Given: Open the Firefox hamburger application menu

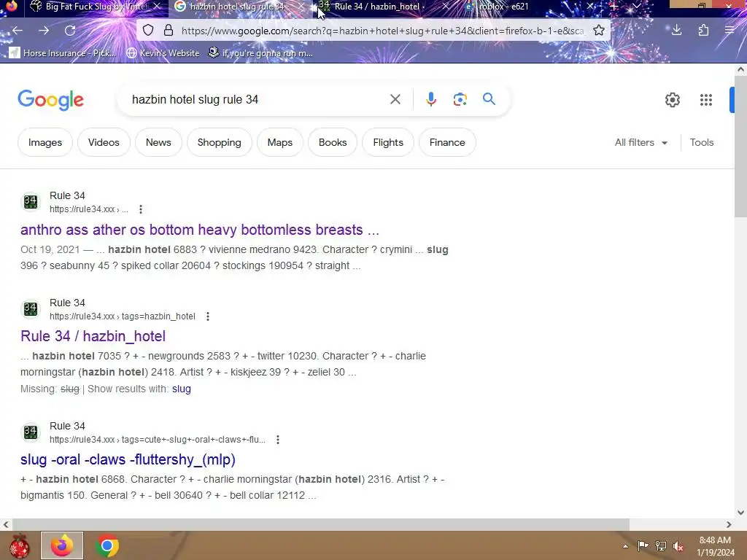Looking at the screenshot, I should 729,31.
